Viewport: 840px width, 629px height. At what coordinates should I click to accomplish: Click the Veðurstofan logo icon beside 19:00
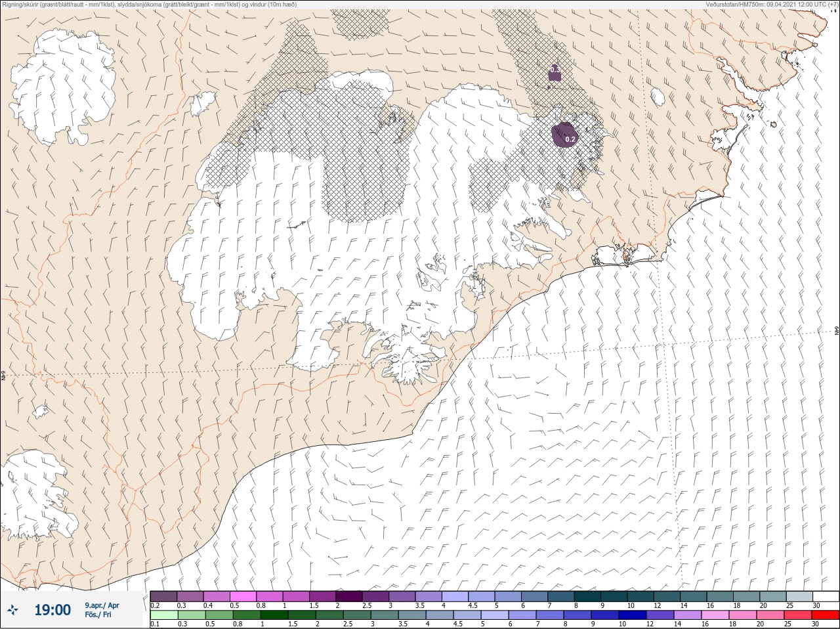point(12,610)
